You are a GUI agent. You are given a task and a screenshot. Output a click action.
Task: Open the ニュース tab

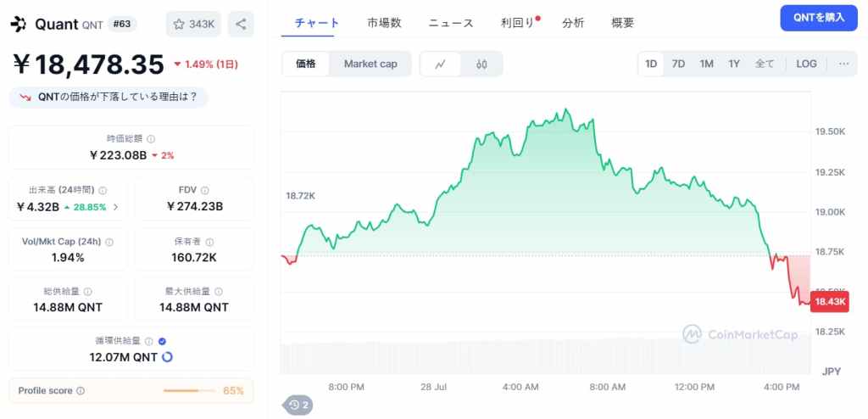(451, 23)
